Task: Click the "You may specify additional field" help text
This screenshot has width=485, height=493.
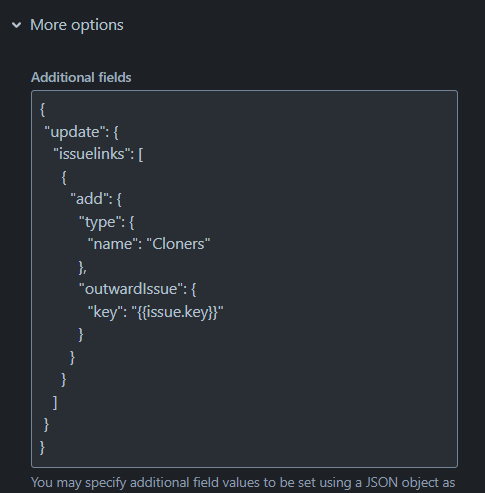Action: [x=118, y=483]
